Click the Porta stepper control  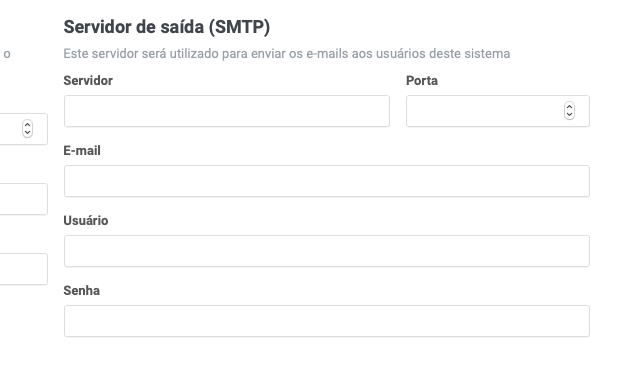click(x=569, y=111)
